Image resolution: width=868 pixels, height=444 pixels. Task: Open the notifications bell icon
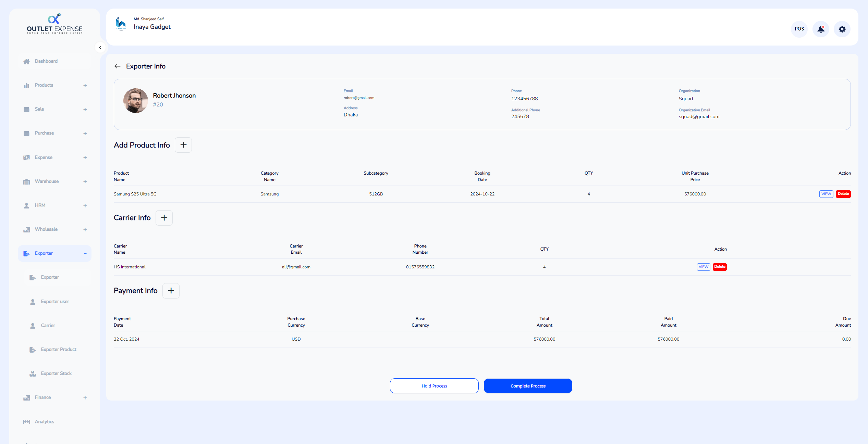[821, 29]
